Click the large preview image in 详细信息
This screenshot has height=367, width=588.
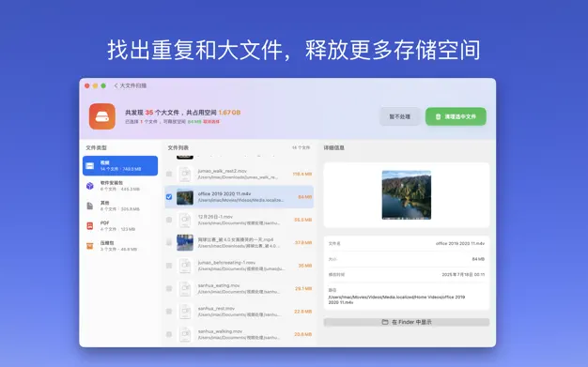coord(407,195)
